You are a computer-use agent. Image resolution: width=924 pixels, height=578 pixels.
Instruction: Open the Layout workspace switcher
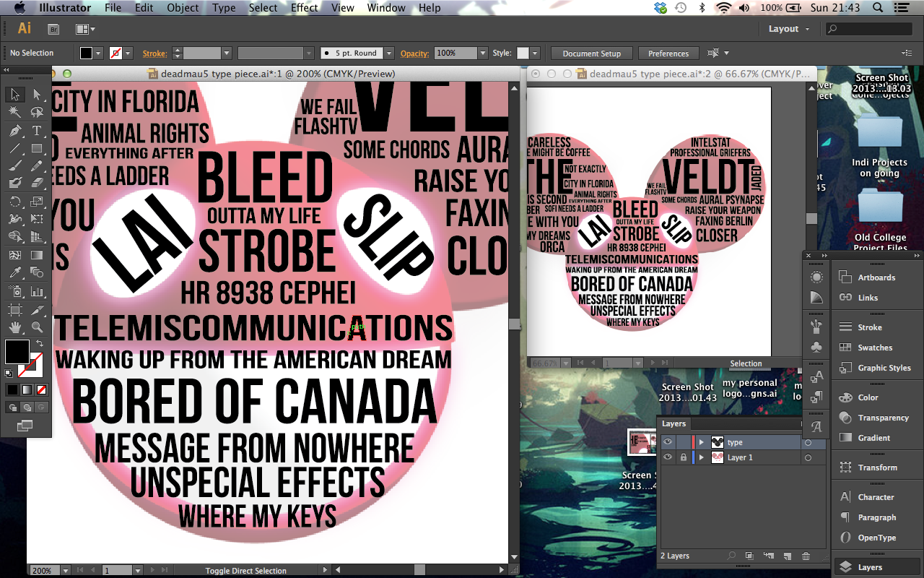(789, 29)
